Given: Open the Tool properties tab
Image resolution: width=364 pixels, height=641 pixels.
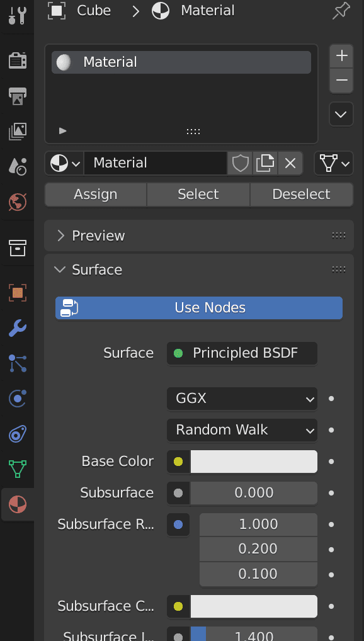Looking at the screenshot, I should click(x=18, y=14).
